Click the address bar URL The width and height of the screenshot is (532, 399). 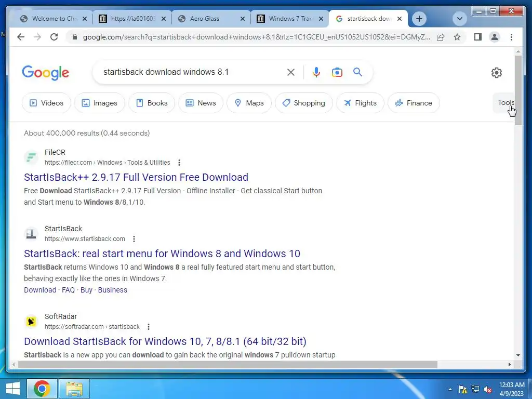256,37
